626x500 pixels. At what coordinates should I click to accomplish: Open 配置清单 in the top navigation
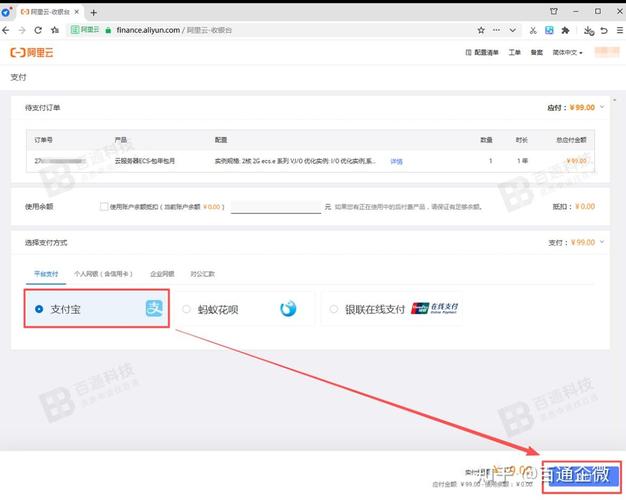pos(482,52)
